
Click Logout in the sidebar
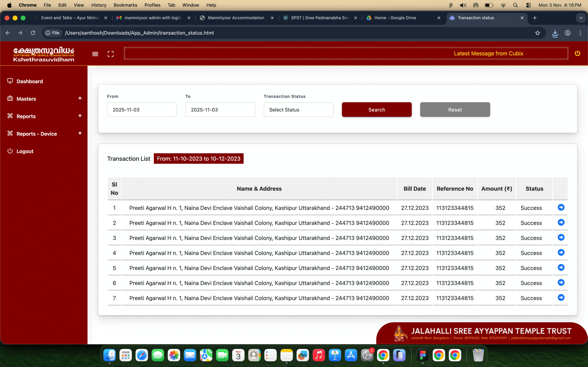point(25,151)
